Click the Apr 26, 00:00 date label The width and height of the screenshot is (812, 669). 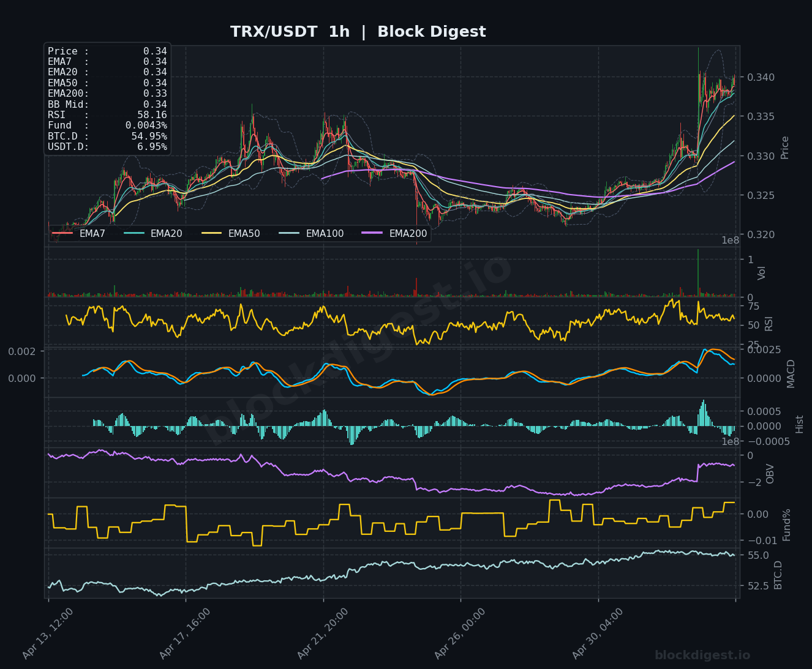[460, 633]
